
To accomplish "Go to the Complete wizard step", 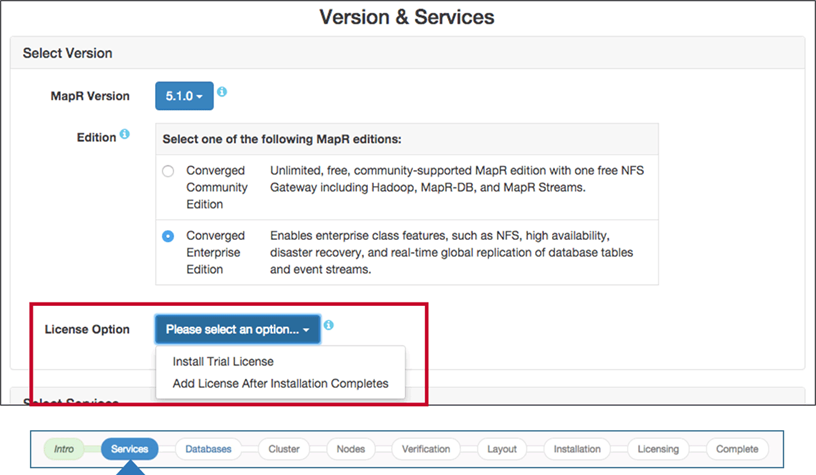I will click(x=737, y=449).
